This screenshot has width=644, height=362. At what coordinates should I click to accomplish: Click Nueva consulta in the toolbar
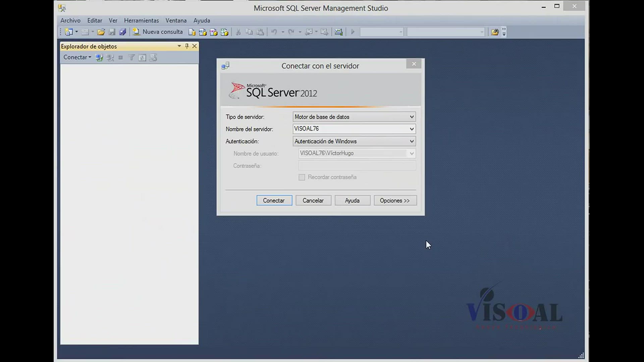tap(158, 32)
